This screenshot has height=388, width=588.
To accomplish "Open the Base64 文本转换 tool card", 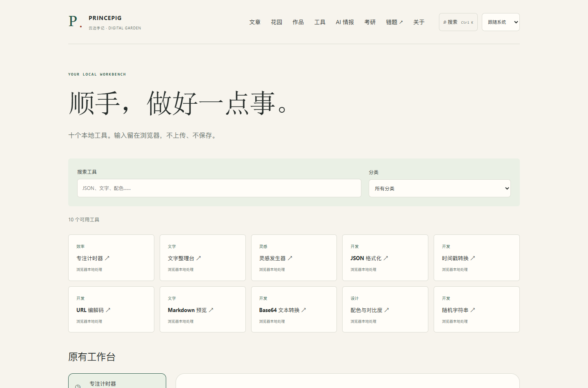I will pyautogui.click(x=294, y=310).
